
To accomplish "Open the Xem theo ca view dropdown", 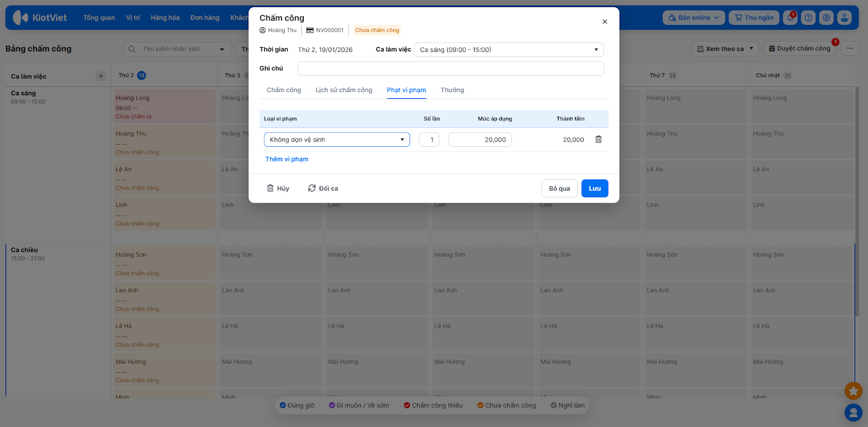I will click(x=725, y=49).
